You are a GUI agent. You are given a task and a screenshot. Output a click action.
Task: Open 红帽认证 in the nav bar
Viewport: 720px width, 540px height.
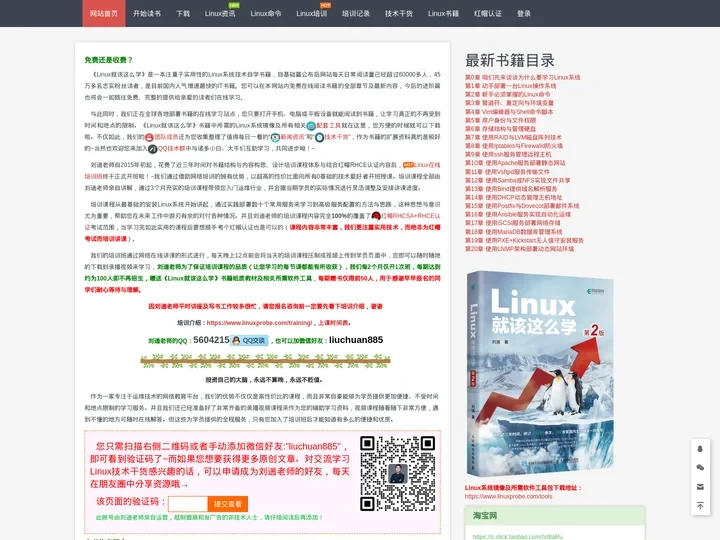[x=488, y=13]
